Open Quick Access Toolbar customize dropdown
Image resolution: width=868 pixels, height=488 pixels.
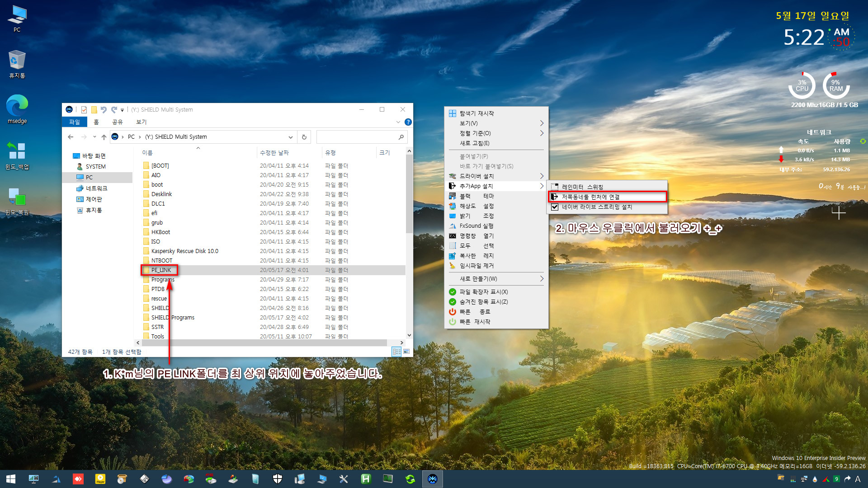(x=122, y=110)
